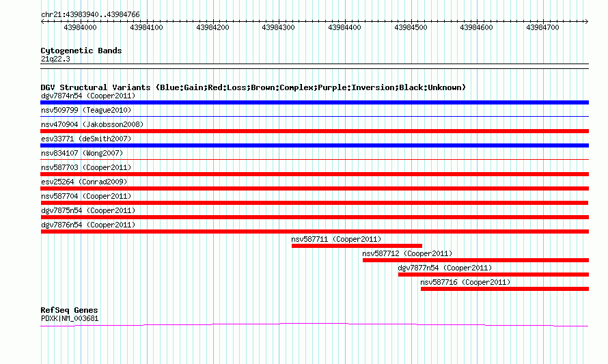Click the Cytogenetic Bands track title
The width and height of the screenshot is (608, 364).
[x=81, y=51]
